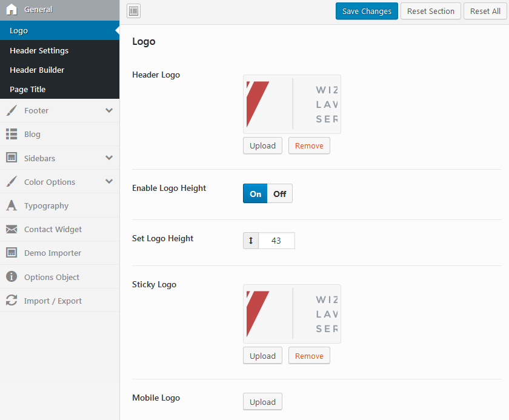Click the Contact Widget envelope icon
This screenshot has height=420, width=509.
(12, 230)
